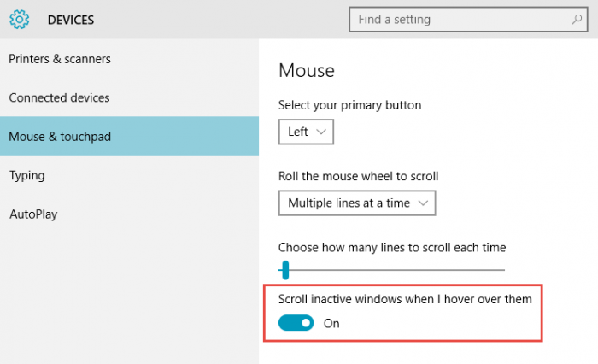
Task: Expand the Multiple lines at a time dropdown
Action: click(357, 203)
